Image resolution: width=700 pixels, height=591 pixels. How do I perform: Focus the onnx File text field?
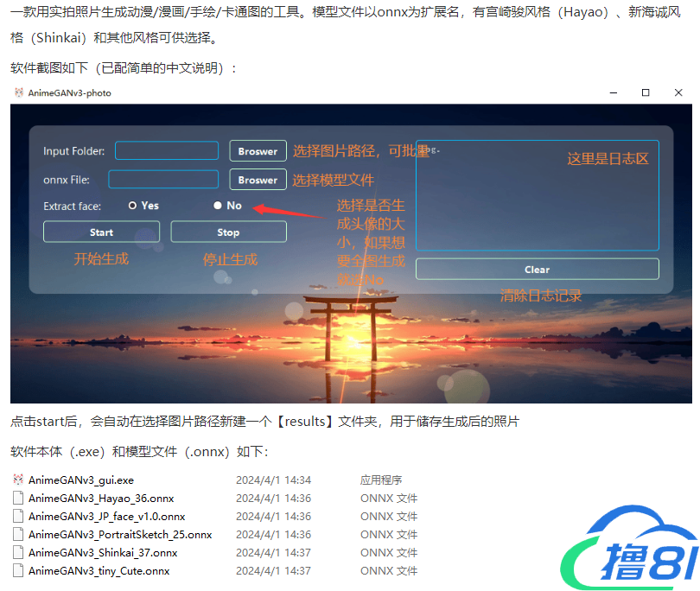(x=163, y=180)
